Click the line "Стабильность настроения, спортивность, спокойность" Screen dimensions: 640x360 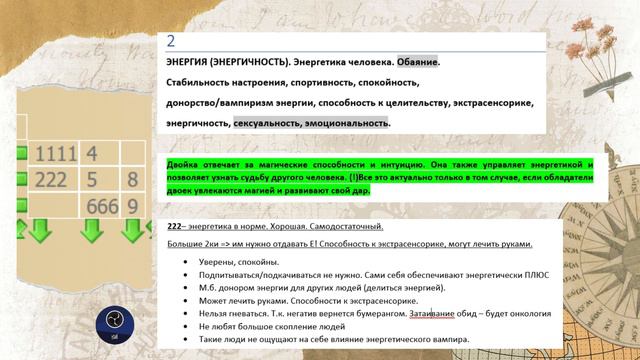click(x=293, y=82)
